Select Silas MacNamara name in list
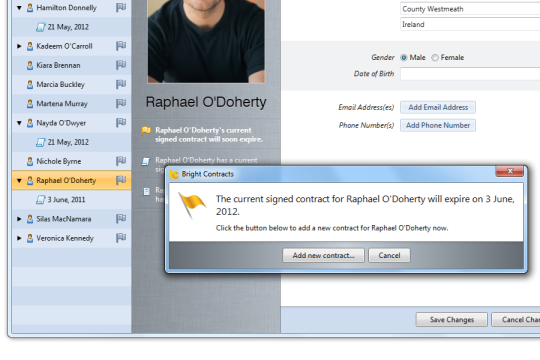540x360 pixels. tap(64, 219)
